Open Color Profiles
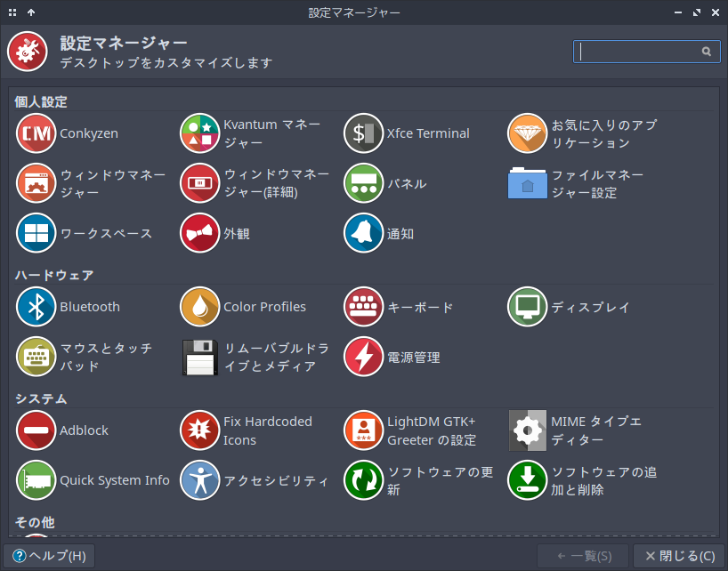Screen dimensions: 728x571 (x=243, y=307)
